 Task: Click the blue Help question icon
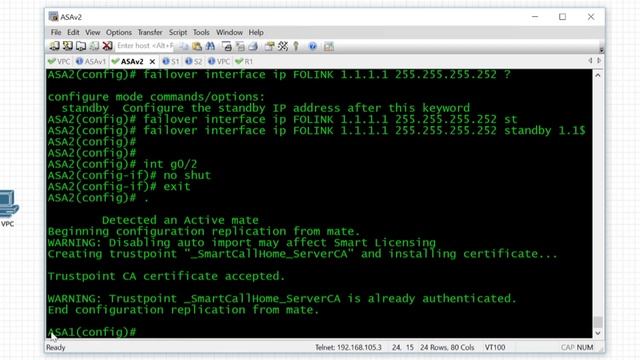click(x=313, y=47)
